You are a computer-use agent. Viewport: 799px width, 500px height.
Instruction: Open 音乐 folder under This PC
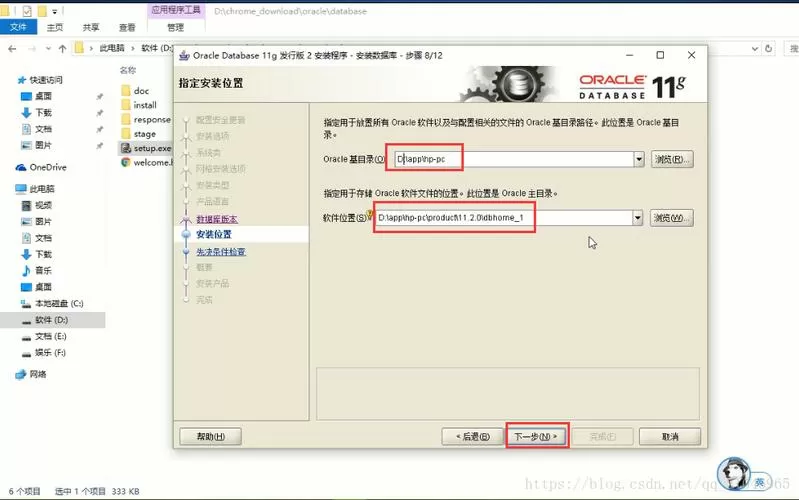click(36, 270)
